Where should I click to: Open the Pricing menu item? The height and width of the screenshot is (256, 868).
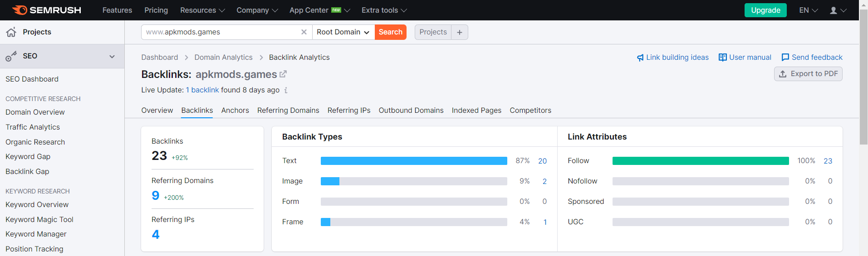156,10
